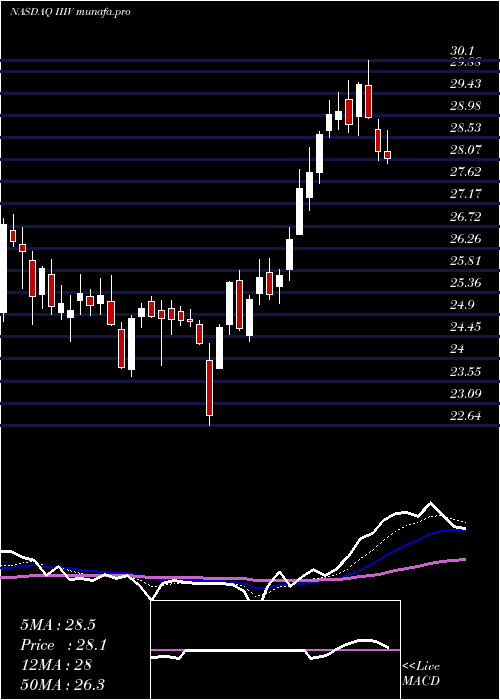
Task: Select the 12MA : 28 legend entry
Action: point(56,664)
